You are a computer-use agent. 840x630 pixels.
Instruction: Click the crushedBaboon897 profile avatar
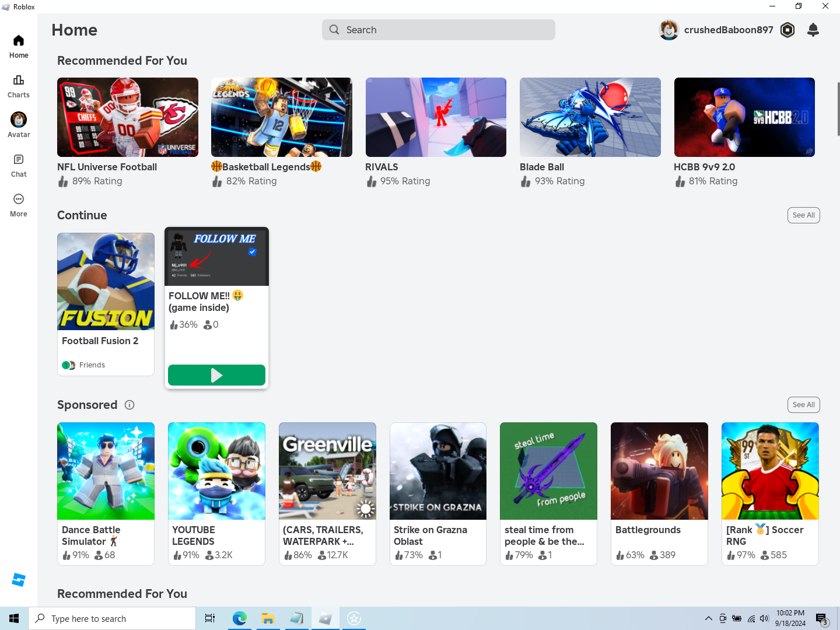[x=669, y=30]
